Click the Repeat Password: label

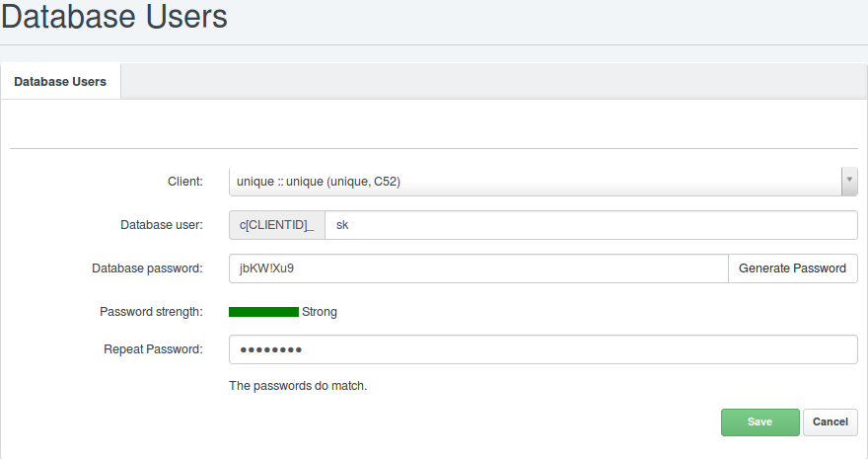tap(153, 349)
